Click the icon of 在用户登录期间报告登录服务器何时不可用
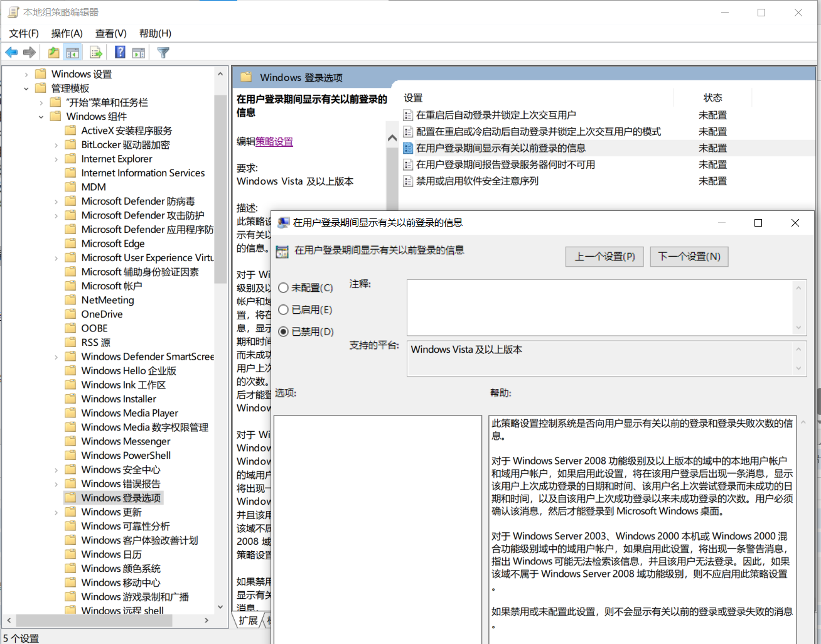 click(x=408, y=164)
